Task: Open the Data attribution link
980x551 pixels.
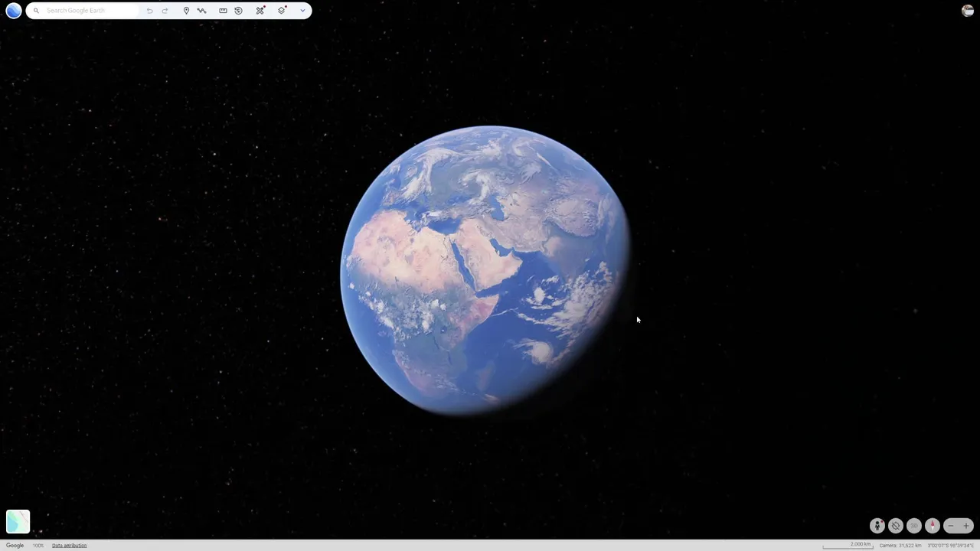Action: click(69, 546)
